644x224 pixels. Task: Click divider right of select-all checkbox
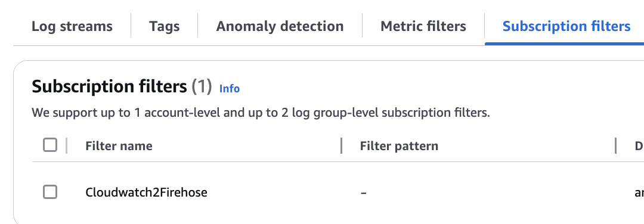(x=67, y=145)
